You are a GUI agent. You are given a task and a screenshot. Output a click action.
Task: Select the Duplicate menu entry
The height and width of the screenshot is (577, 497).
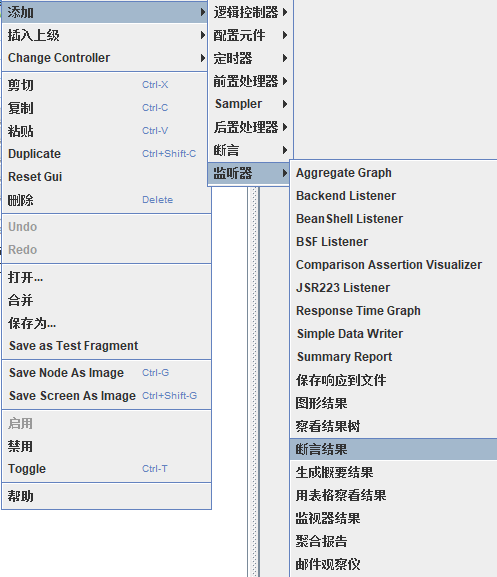click(x=106, y=153)
